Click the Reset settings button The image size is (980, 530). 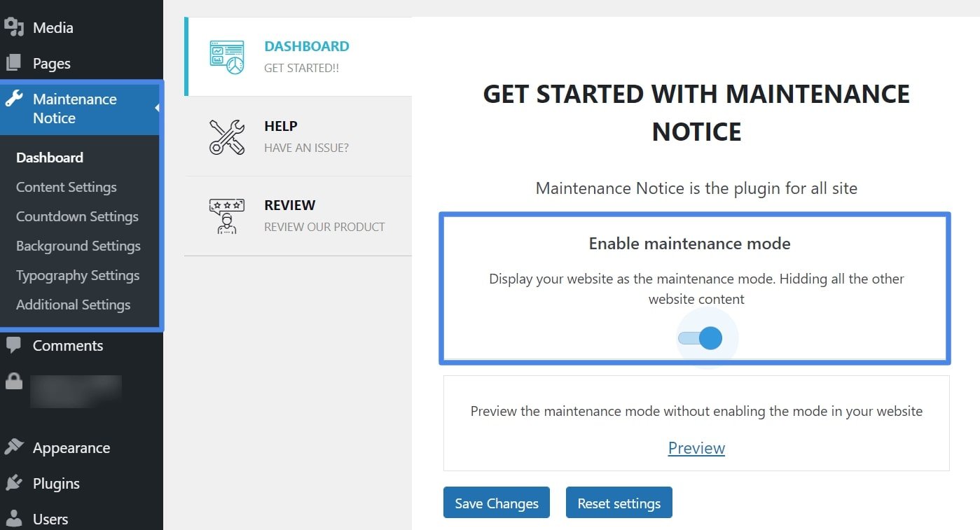click(x=619, y=503)
